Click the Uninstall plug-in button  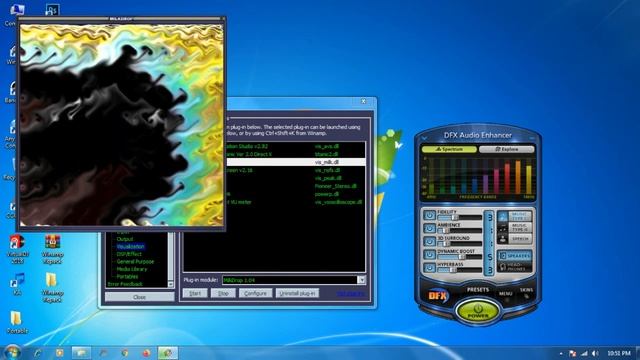click(297, 293)
